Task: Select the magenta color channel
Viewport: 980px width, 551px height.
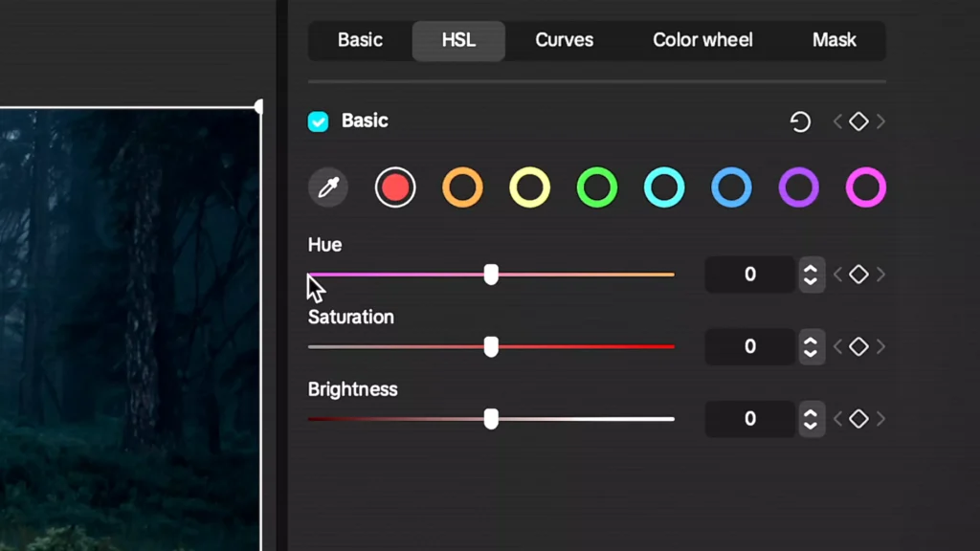Action: coord(864,187)
